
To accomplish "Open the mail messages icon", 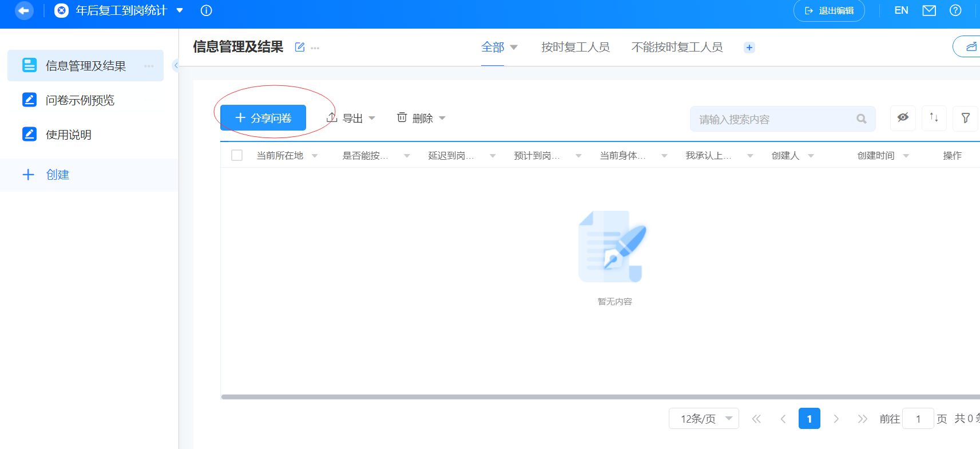I will click(x=929, y=10).
